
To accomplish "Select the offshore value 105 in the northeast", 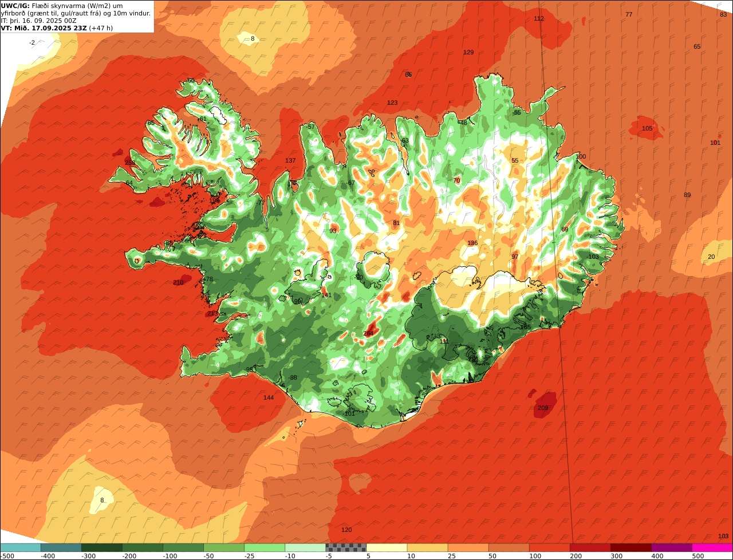I will click(647, 128).
